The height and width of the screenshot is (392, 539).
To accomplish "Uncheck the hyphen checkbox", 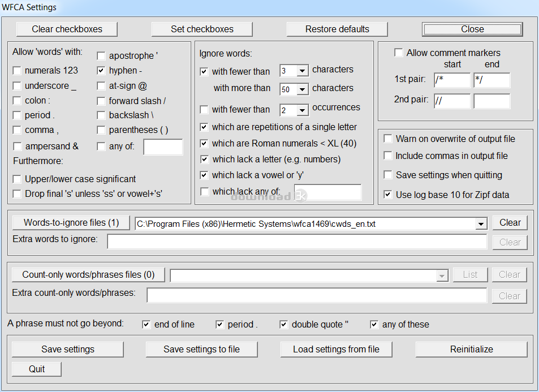I will tap(101, 71).
